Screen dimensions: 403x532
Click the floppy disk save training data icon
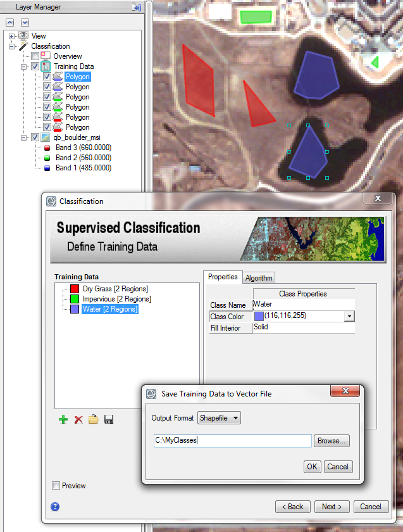click(109, 420)
